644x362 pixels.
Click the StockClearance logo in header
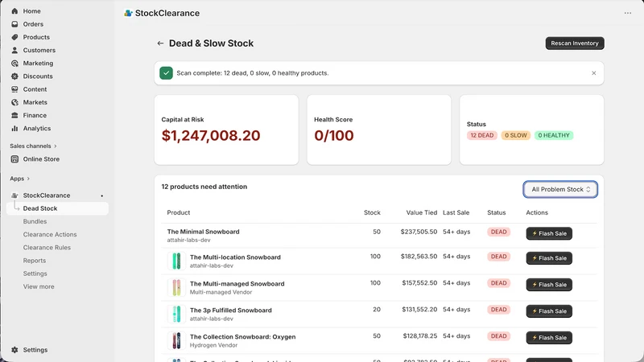[128, 13]
